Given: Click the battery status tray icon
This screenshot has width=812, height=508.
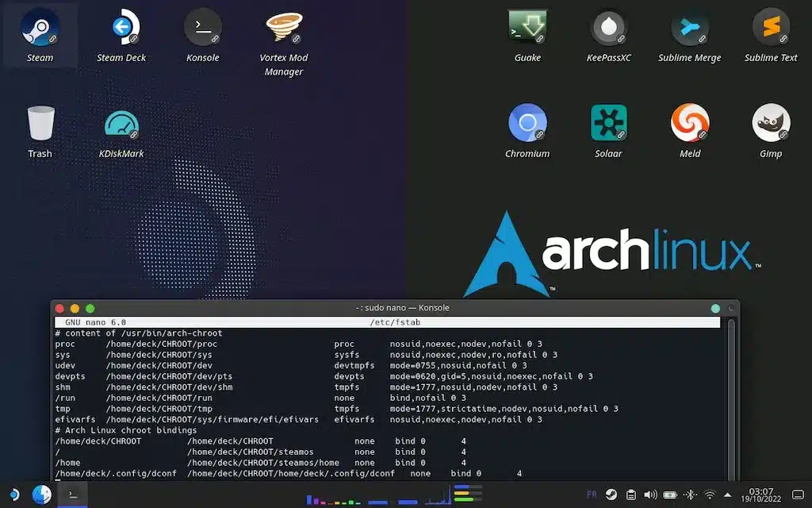Looking at the screenshot, I should [670, 495].
